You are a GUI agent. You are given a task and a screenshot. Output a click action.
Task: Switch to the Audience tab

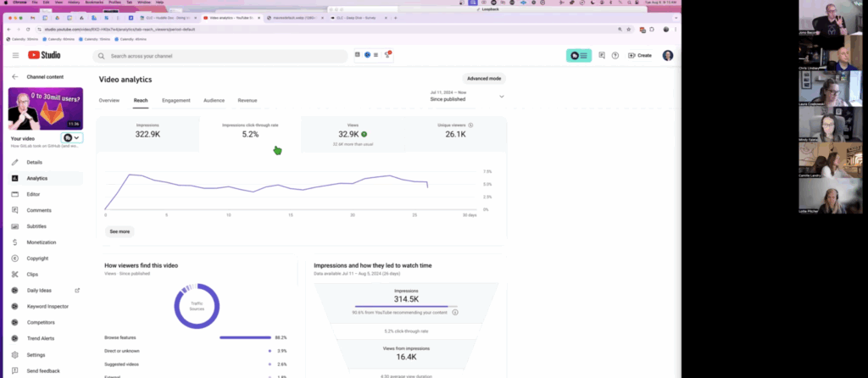point(214,100)
